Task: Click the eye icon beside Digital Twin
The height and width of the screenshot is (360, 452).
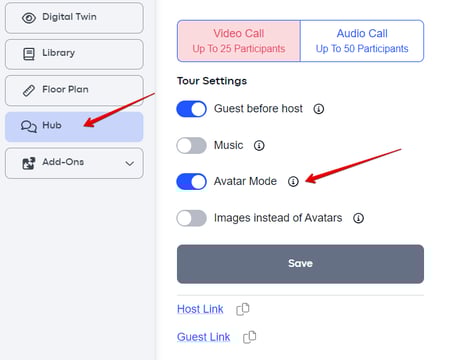Action: click(29, 18)
